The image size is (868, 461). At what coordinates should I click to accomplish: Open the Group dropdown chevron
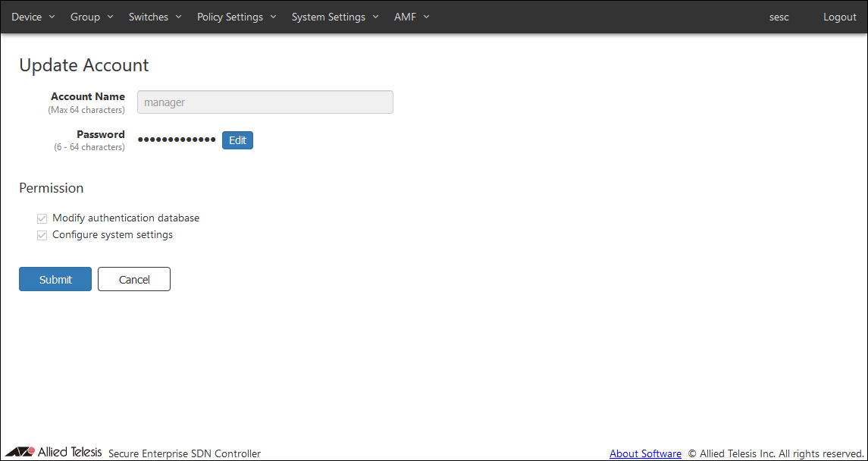click(x=110, y=17)
